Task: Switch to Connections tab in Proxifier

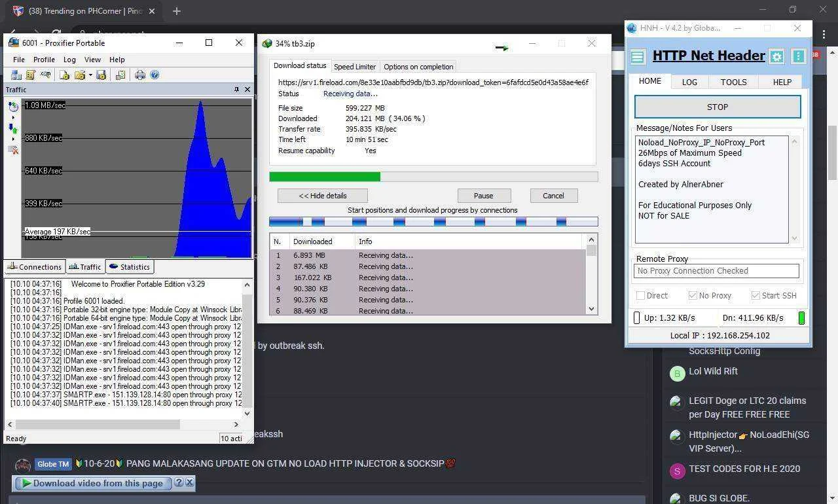Action: coord(34,267)
